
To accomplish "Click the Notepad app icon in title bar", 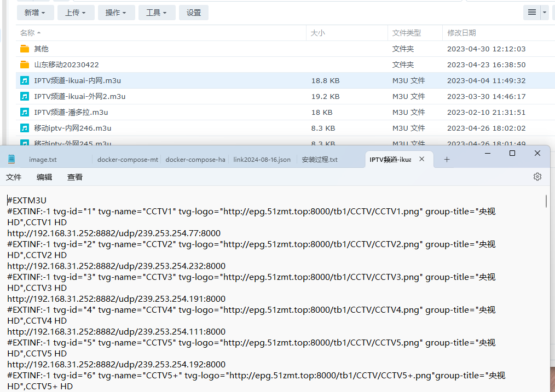I will click(x=11, y=160).
